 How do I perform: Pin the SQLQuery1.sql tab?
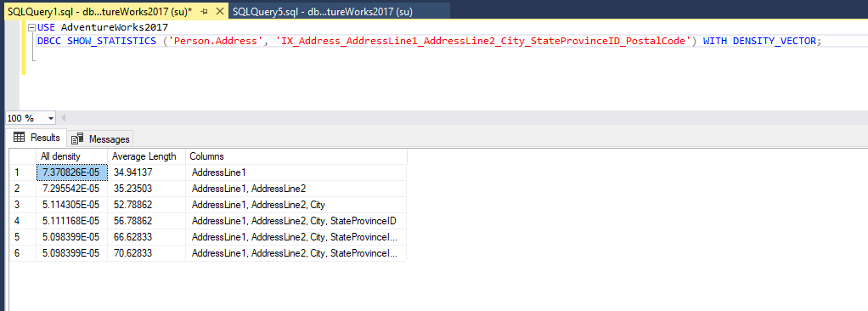[204, 12]
